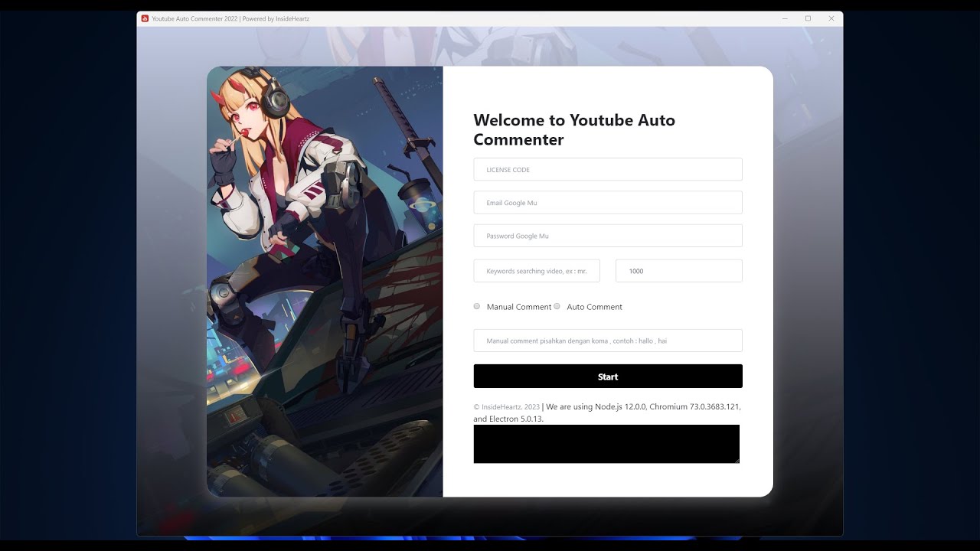Click the app icon in title bar
This screenshot has width=980, height=551.
click(145, 18)
